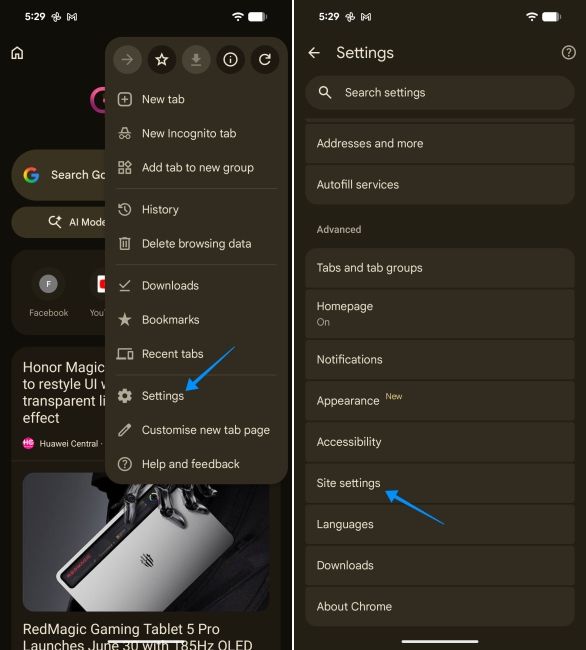This screenshot has height=650, width=586.
Task: Open Appearance settings
Action: tap(440, 400)
